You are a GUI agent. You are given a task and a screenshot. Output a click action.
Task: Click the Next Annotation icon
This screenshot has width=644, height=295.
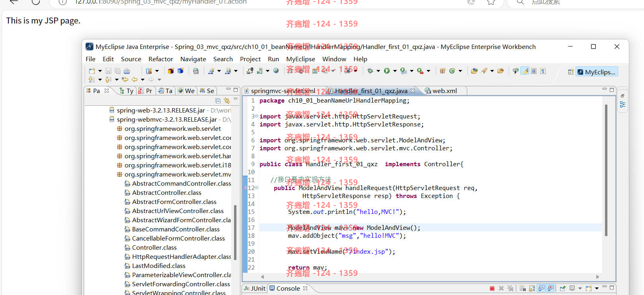92,80
